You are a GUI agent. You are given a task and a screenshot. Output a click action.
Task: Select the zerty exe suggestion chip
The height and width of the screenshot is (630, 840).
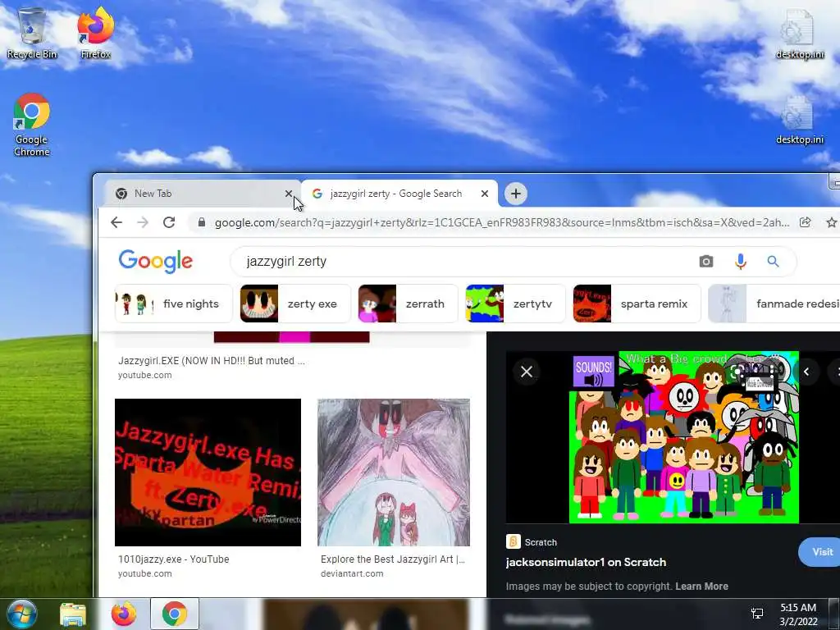(x=295, y=304)
